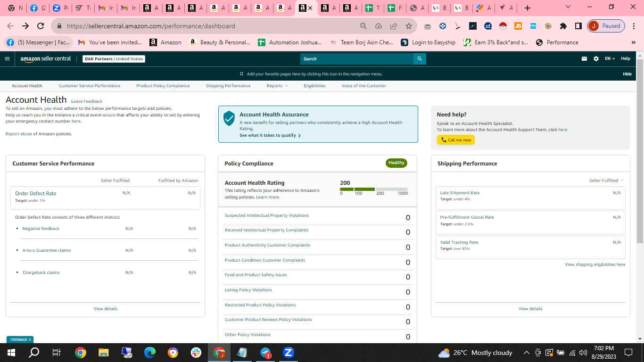Click the Call me now button
644x362 pixels.
coord(456,140)
